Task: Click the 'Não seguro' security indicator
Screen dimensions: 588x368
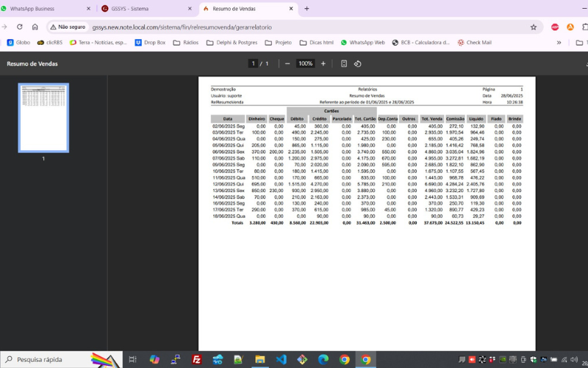Action: pos(67,26)
